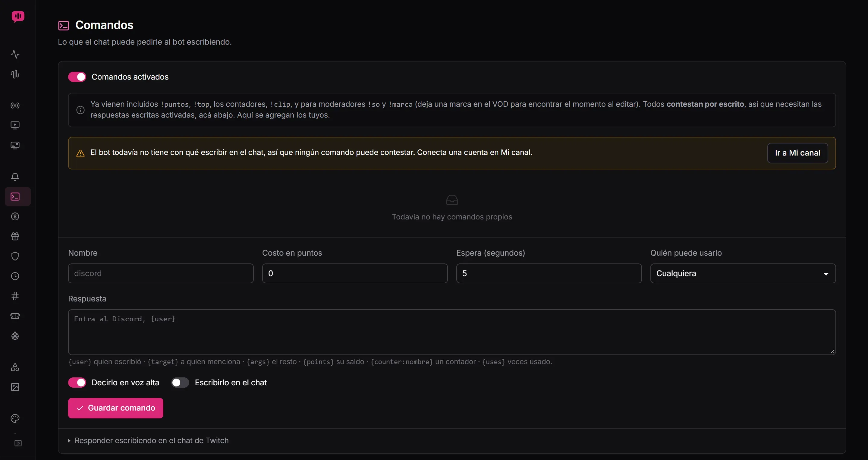The width and height of the screenshot is (868, 460).
Task: Click the Comandos page heading
Action: pos(104,25)
